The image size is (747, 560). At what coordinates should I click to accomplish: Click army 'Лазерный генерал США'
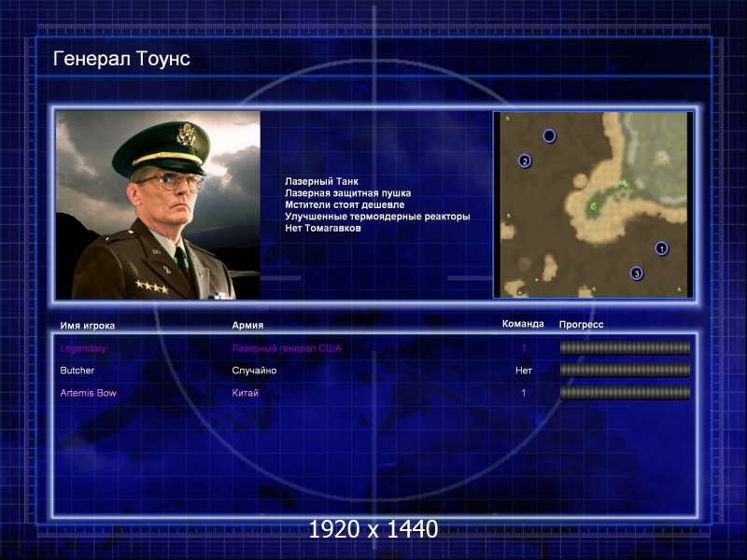(x=287, y=348)
